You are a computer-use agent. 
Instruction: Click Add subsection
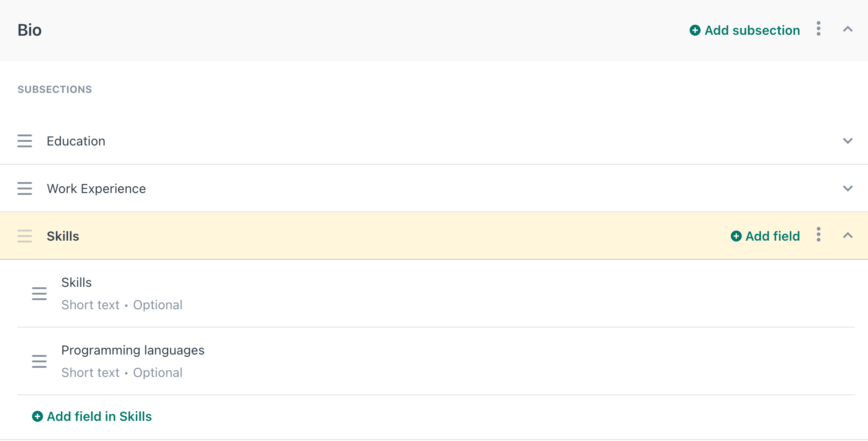[745, 30]
